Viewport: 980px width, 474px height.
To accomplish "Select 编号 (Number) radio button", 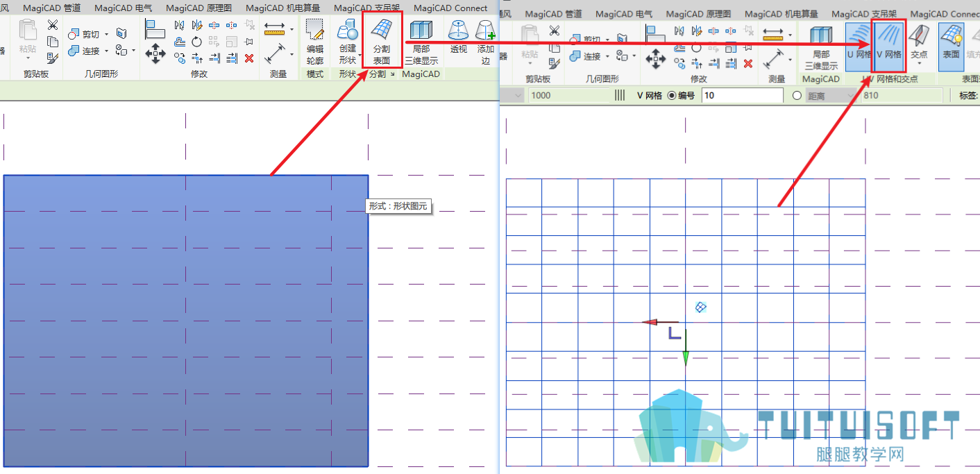I will point(672,96).
